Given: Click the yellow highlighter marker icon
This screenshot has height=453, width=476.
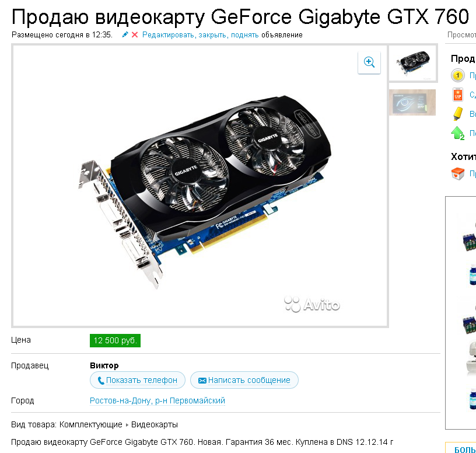Looking at the screenshot, I should [x=458, y=114].
